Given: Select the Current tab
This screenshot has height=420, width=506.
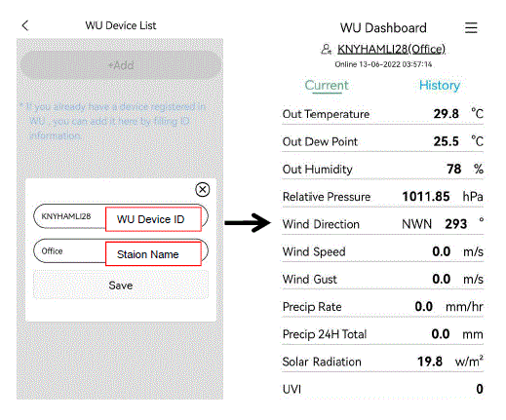Looking at the screenshot, I should [327, 85].
